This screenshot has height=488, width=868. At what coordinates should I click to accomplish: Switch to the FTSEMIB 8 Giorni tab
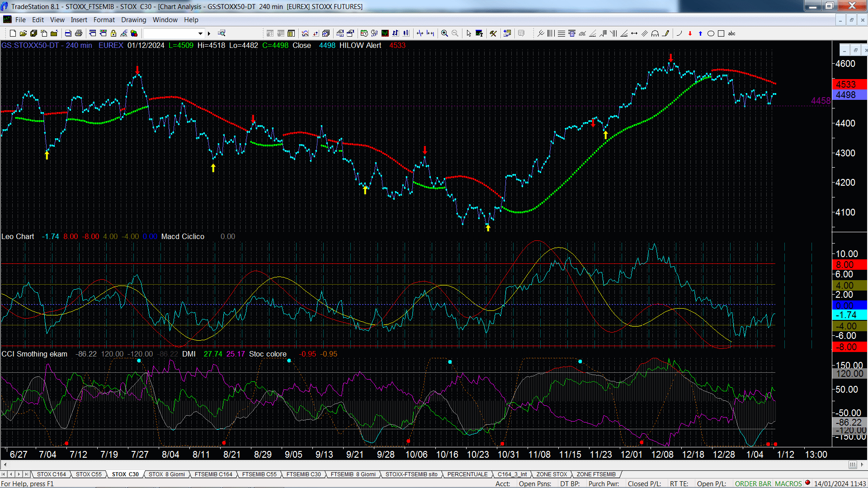click(x=353, y=474)
